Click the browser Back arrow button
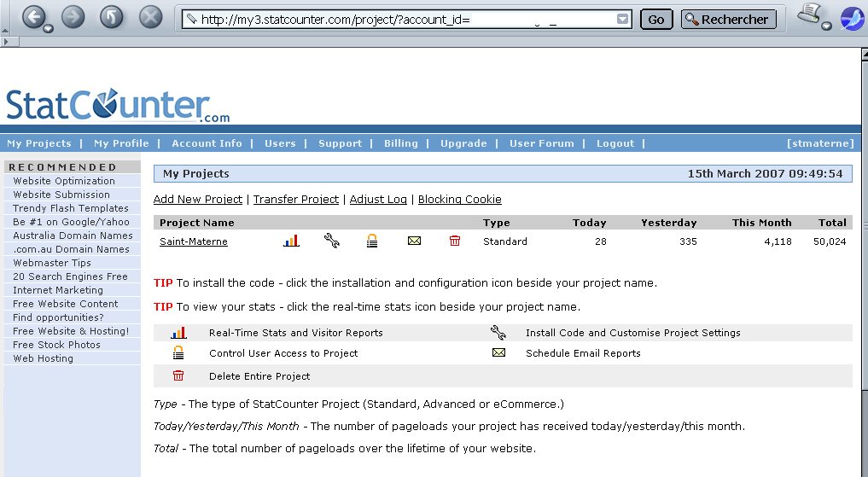This screenshot has width=868, height=477. click(x=34, y=17)
